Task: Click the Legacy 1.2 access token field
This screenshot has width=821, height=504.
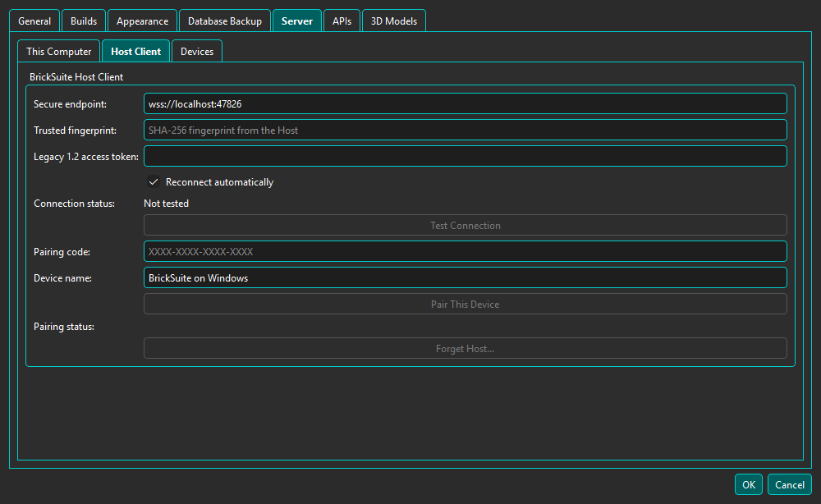Action: click(x=465, y=156)
